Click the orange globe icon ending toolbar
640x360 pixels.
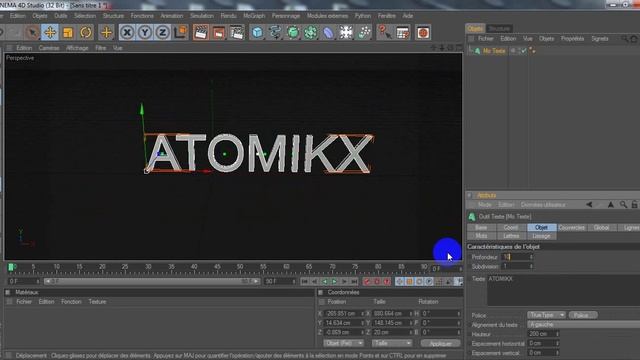coord(423,32)
